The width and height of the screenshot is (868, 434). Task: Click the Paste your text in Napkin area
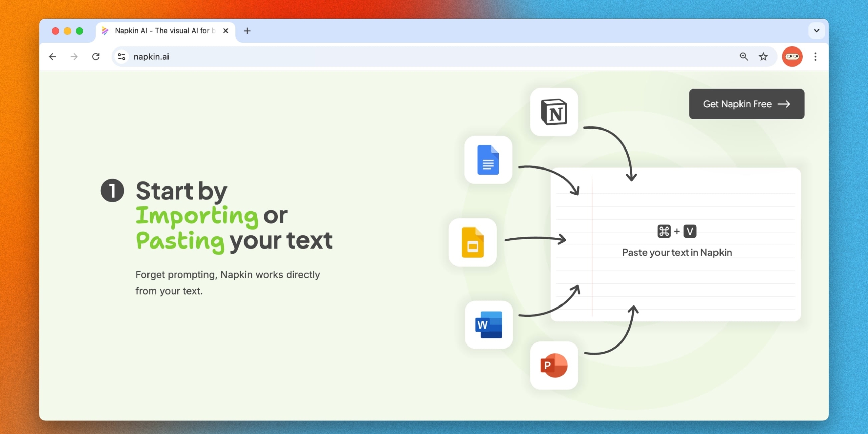(676, 253)
